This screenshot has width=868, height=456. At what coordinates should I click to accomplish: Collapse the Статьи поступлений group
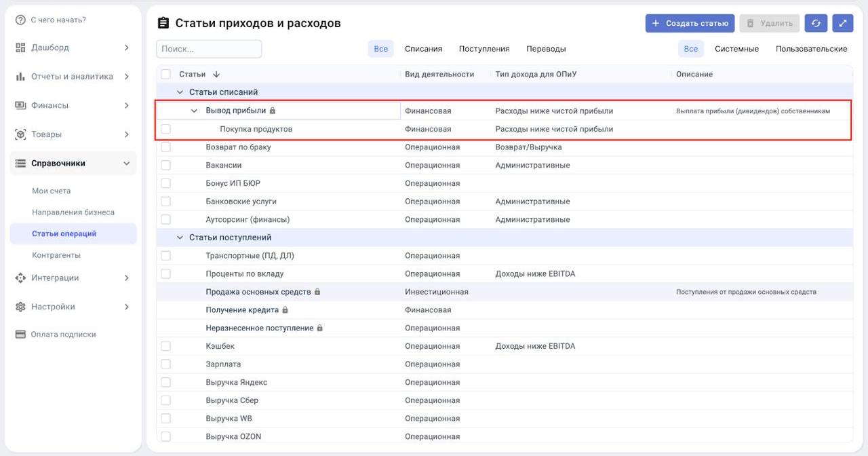[180, 237]
